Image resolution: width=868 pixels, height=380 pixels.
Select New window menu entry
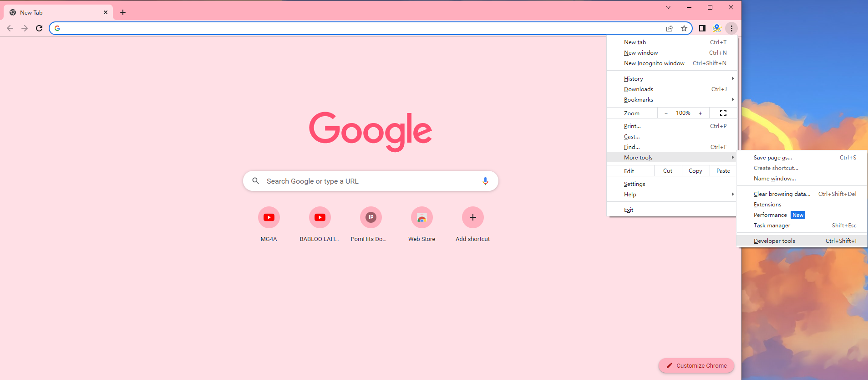coord(672,53)
